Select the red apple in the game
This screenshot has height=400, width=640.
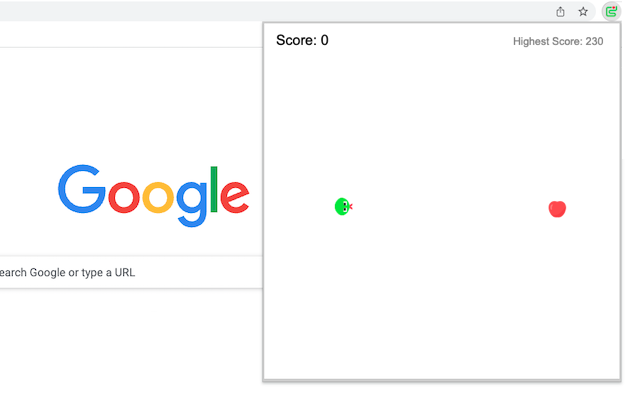tap(557, 208)
